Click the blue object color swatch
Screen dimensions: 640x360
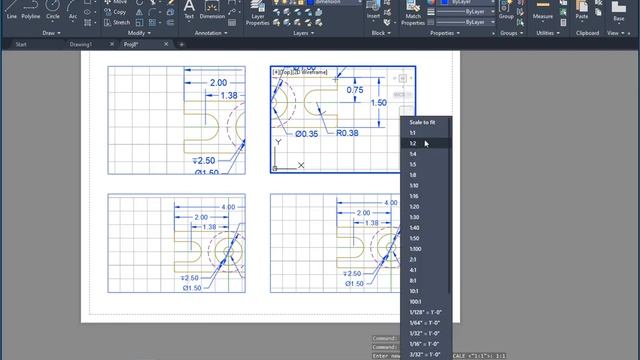click(444, 2)
